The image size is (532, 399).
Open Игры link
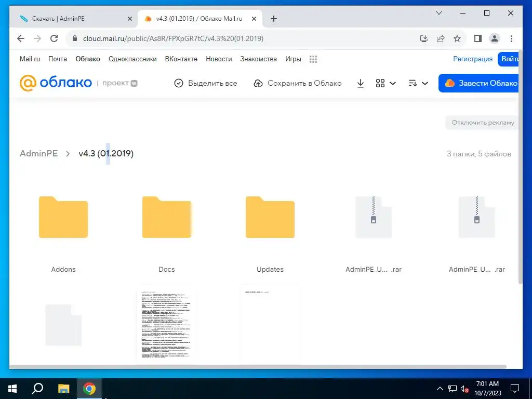pyautogui.click(x=293, y=59)
